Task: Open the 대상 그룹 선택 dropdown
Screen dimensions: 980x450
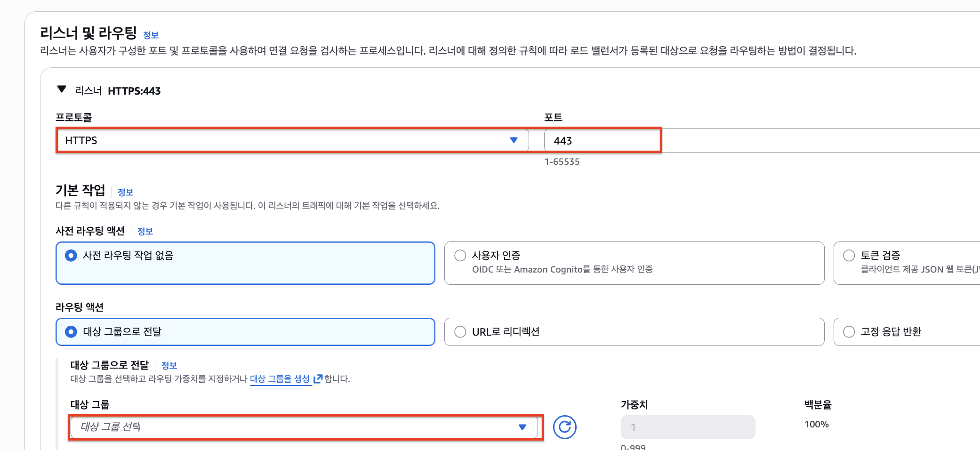Action: coord(304,427)
